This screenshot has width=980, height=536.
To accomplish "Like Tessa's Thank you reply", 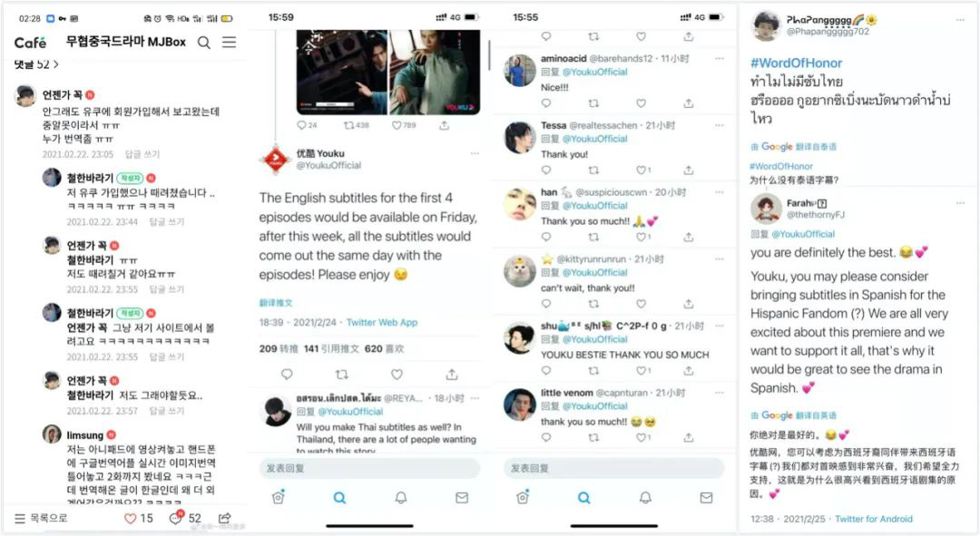I will [641, 170].
